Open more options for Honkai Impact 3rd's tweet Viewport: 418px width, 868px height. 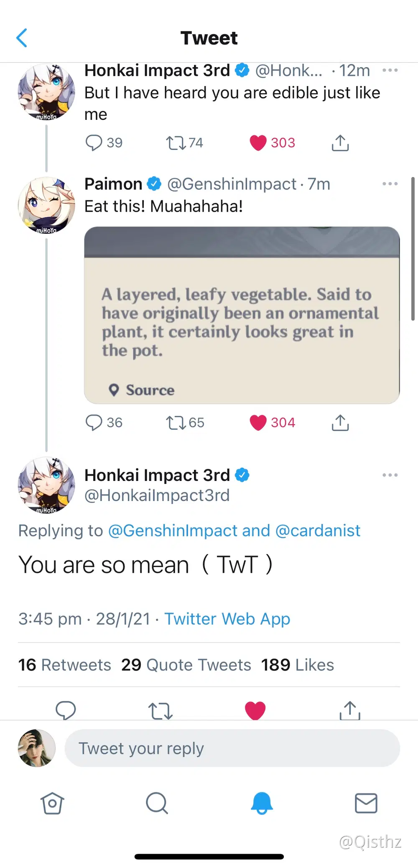pyautogui.click(x=390, y=70)
